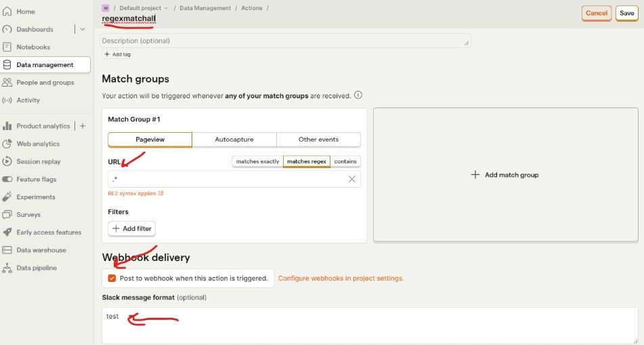The image size is (644, 345).
Task: Click the info icon beside match groups text
Action: click(x=358, y=96)
